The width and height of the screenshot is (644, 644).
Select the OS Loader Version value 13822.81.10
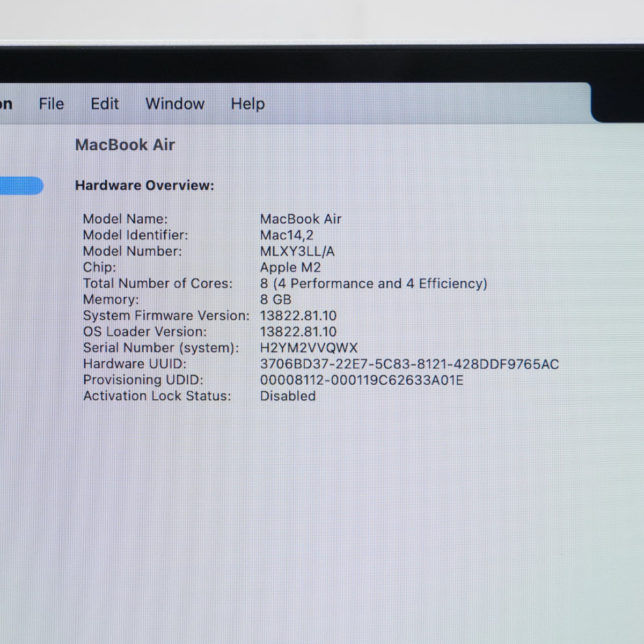tap(298, 332)
